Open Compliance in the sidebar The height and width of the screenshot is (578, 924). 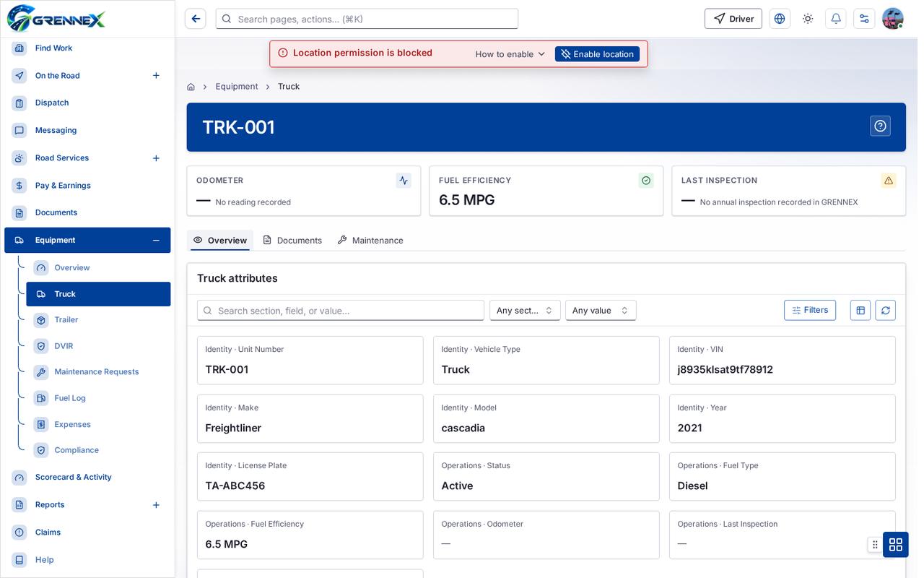(98, 450)
